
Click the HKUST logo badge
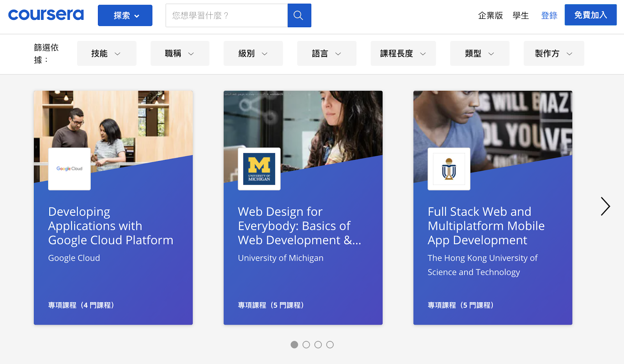tap(449, 169)
